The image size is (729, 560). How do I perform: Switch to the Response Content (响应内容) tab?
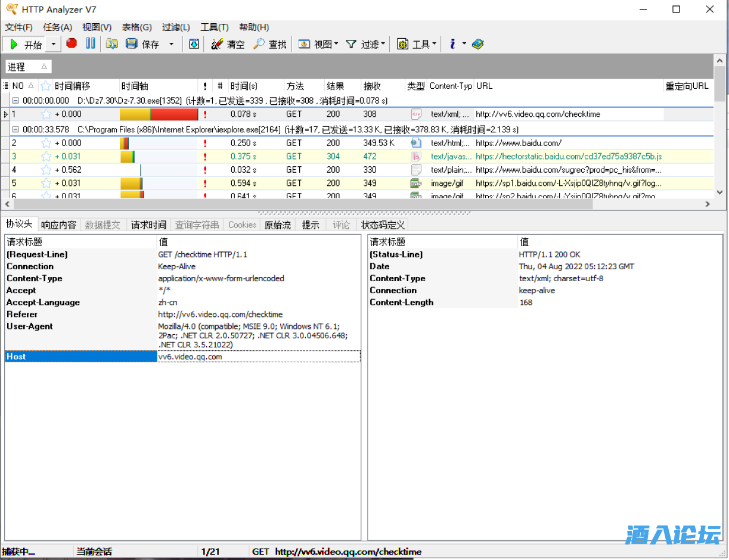58,225
